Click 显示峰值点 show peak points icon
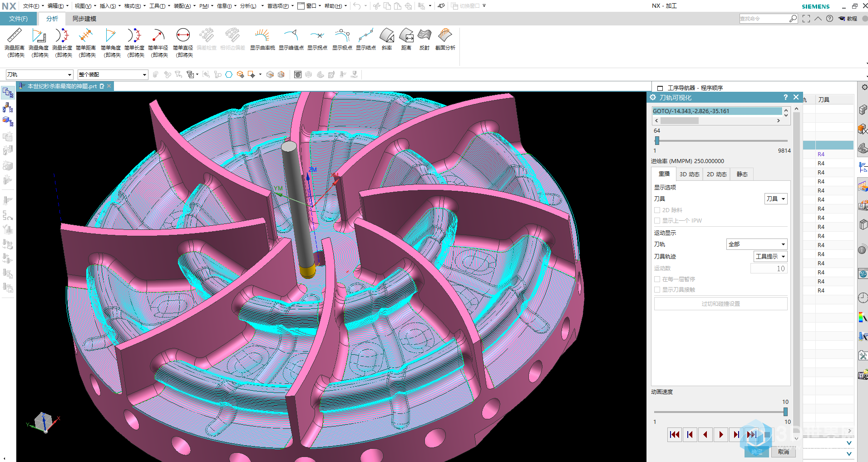868x462 pixels. pos(291,39)
